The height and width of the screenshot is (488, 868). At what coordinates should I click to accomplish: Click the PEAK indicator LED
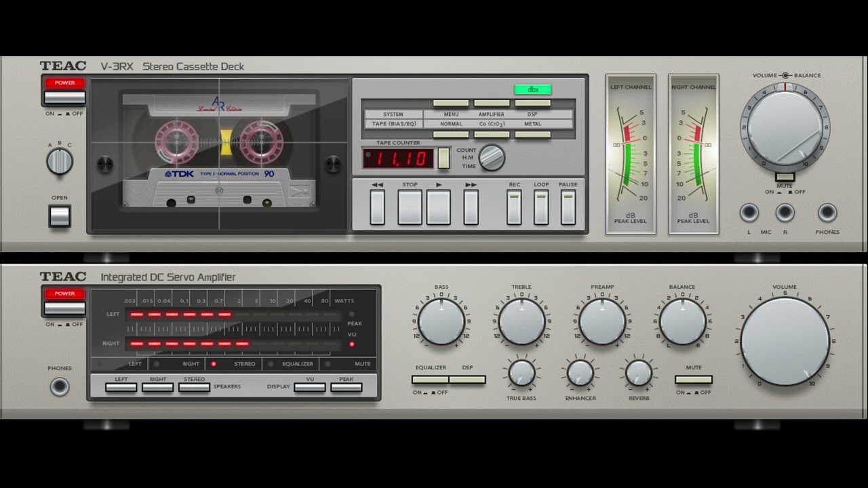[351, 314]
